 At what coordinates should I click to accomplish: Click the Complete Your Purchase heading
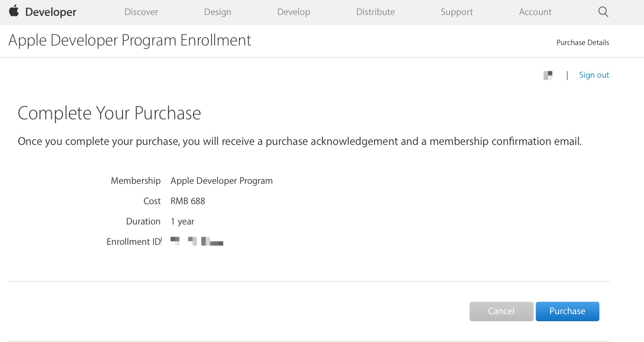tap(110, 114)
